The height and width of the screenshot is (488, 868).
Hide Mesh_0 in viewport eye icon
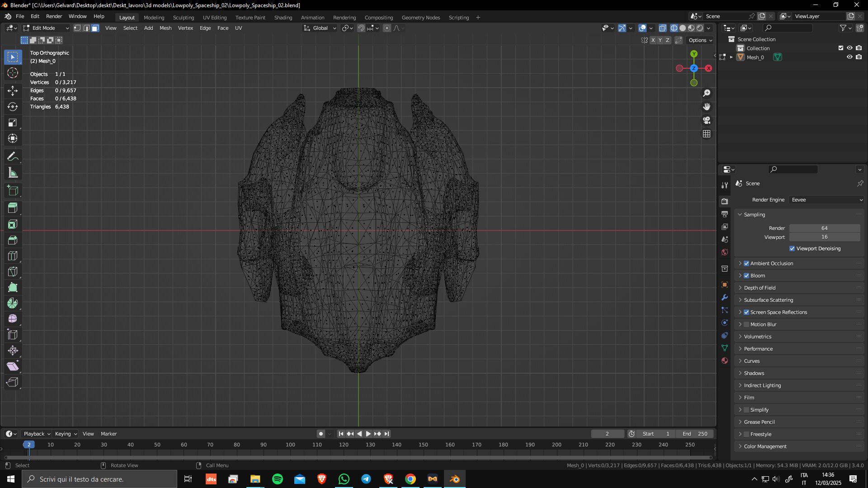pos(849,57)
